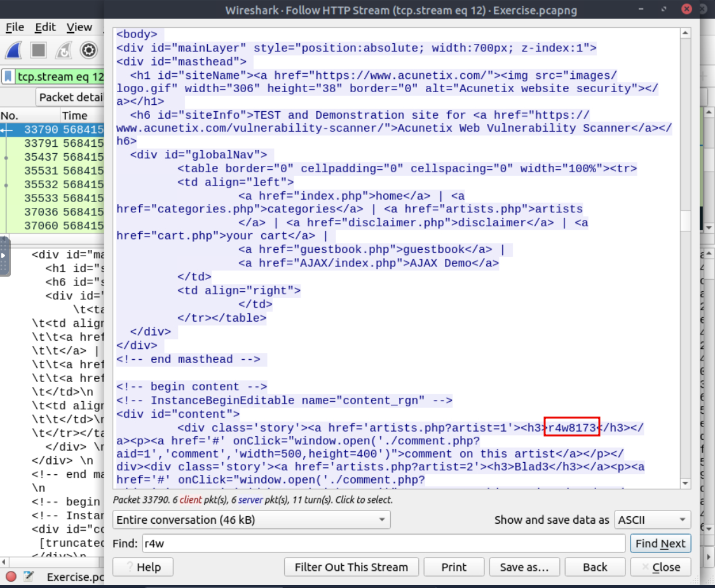
Task: Open the Packet details search dropdown
Action: click(70, 97)
